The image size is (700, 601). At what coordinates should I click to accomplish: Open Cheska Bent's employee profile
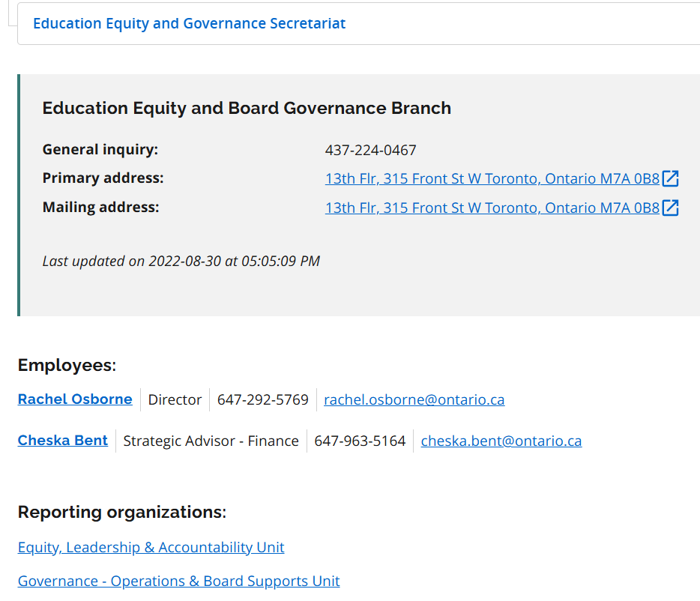tap(62, 440)
